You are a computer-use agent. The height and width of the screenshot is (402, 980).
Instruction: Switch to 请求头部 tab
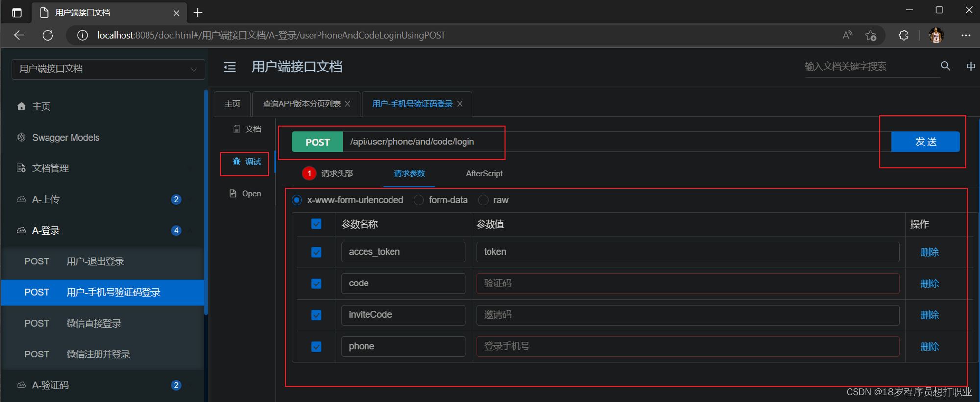(x=328, y=173)
